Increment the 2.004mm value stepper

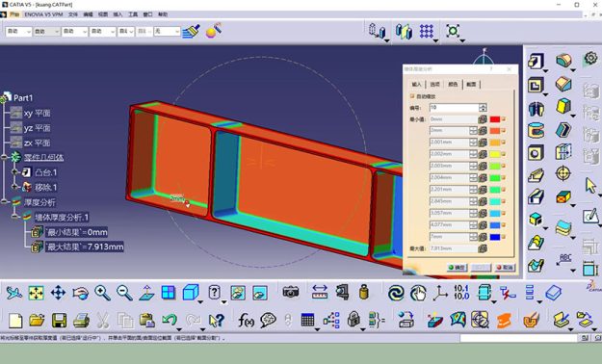[x=473, y=176]
